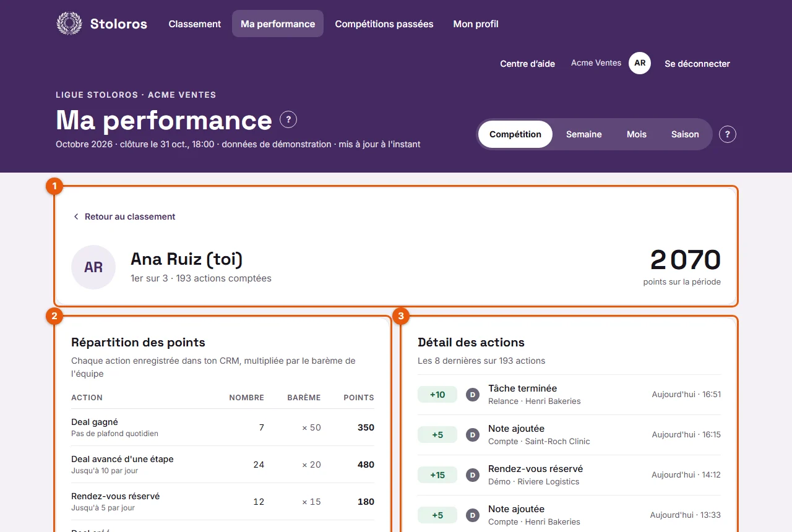This screenshot has width=792, height=532.
Task: Click the D badge on Saint-Roch Clinic row
Action: (473, 435)
